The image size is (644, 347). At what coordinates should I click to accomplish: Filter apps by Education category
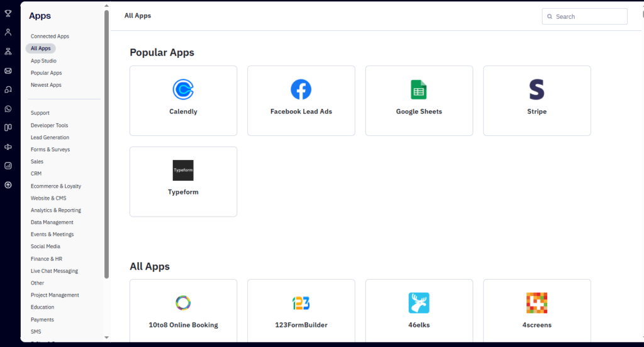pyautogui.click(x=42, y=307)
